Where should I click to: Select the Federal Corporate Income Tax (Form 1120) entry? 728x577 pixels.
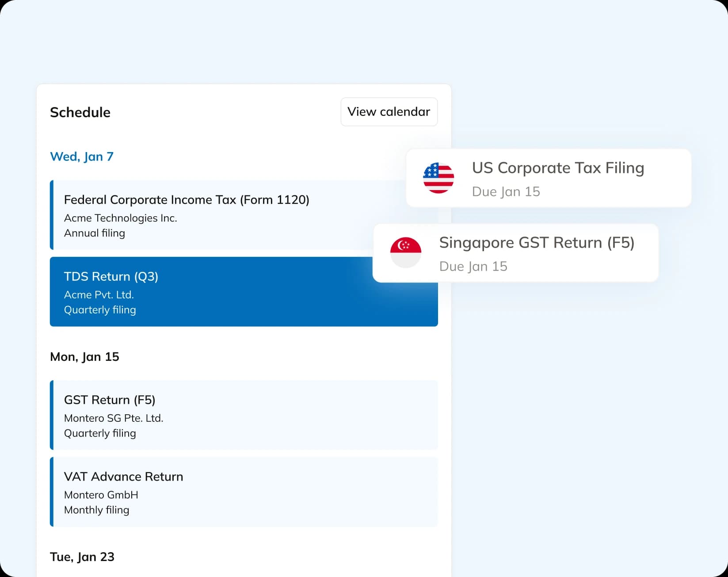click(244, 215)
